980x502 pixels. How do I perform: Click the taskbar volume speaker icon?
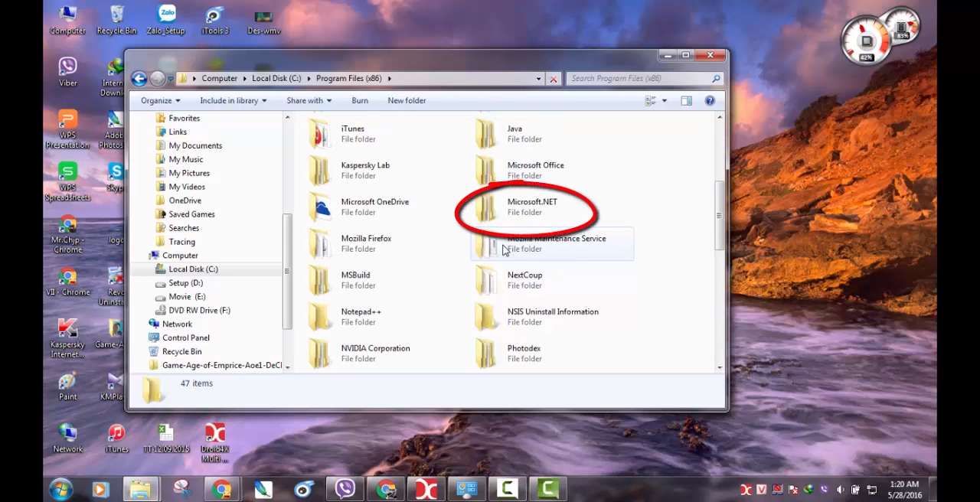pyautogui.click(x=841, y=490)
